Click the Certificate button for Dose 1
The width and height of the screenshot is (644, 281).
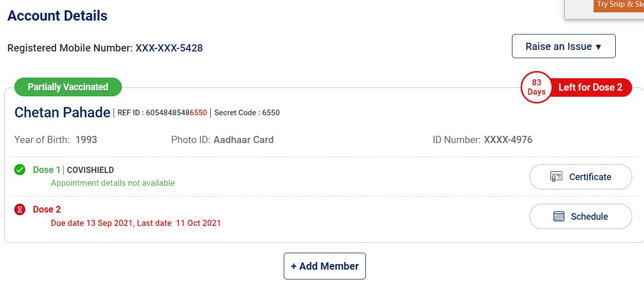[x=580, y=177]
